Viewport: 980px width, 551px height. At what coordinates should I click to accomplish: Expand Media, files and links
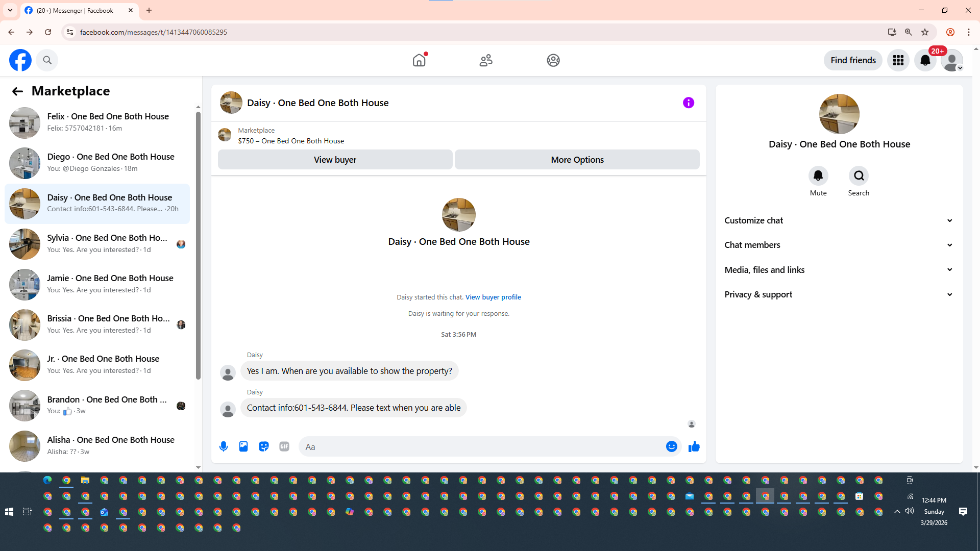[839, 270]
